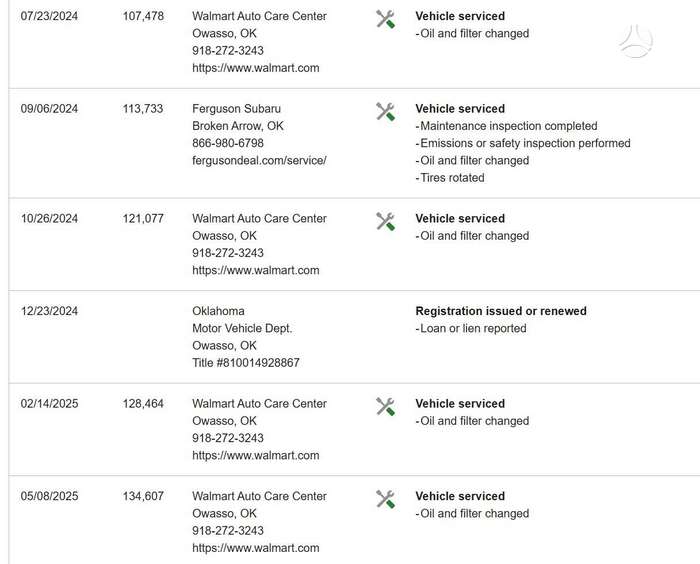Click the service wrench icon for 02/14/2025 entry

(385, 406)
